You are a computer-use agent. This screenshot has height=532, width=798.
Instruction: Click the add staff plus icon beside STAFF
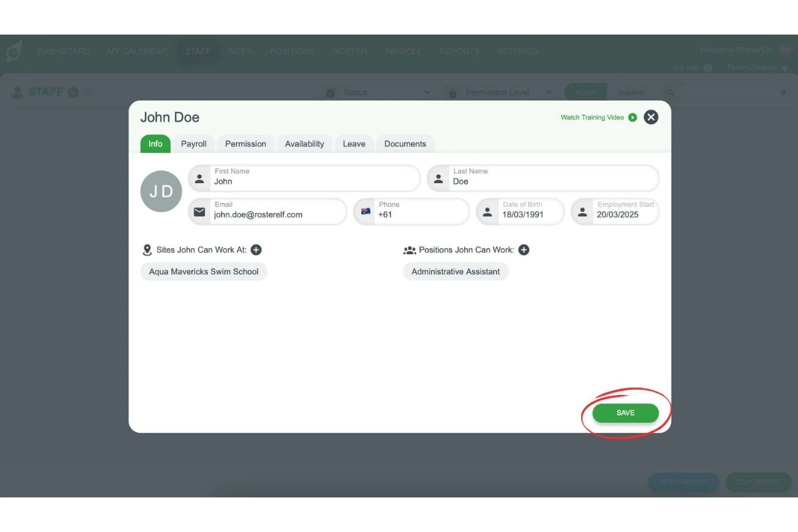(x=73, y=92)
